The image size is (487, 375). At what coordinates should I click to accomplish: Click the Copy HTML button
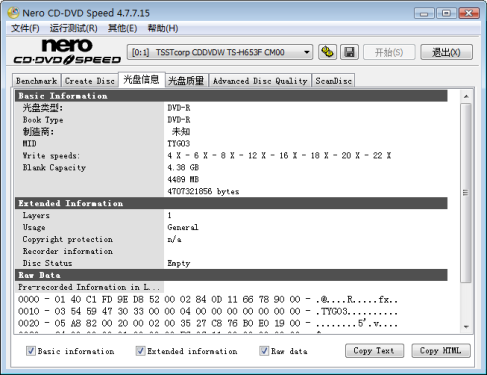point(441,351)
